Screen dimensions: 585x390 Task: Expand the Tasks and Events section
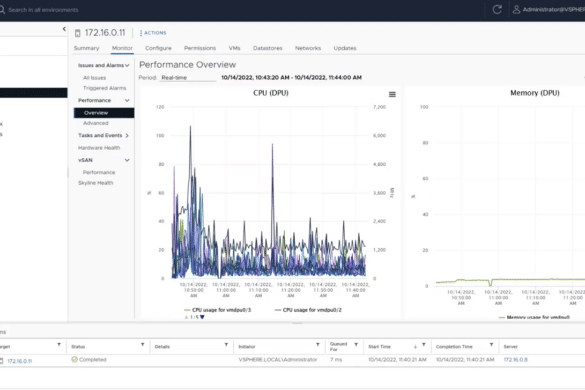point(104,135)
